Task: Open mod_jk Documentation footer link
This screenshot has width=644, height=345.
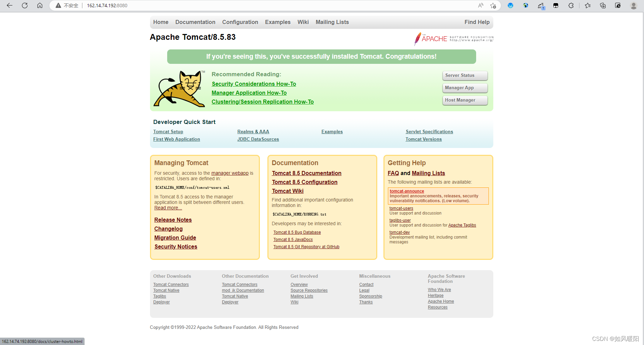Action: pos(243,290)
